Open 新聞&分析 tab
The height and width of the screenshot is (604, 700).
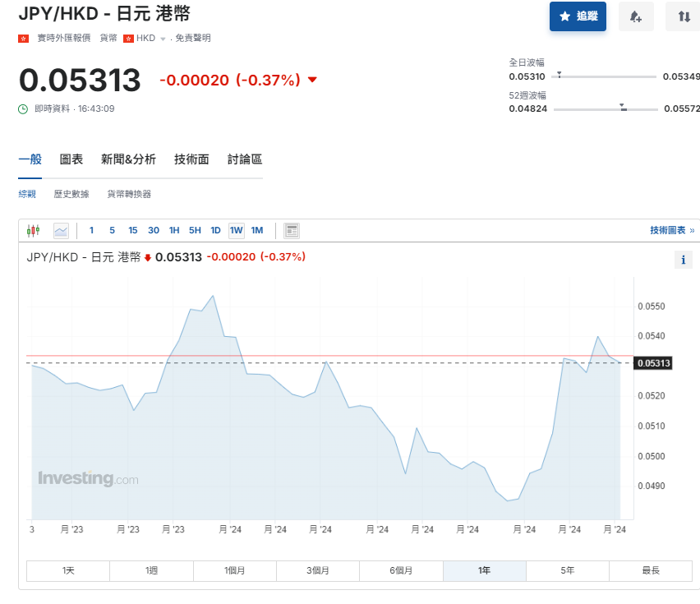pyautogui.click(x=128, y=159)
